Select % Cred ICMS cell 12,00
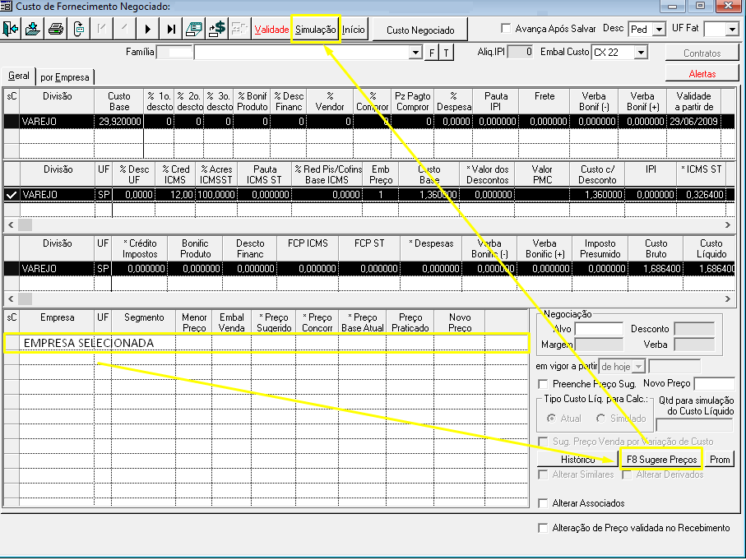746x560 pixels. pos(175,195)
